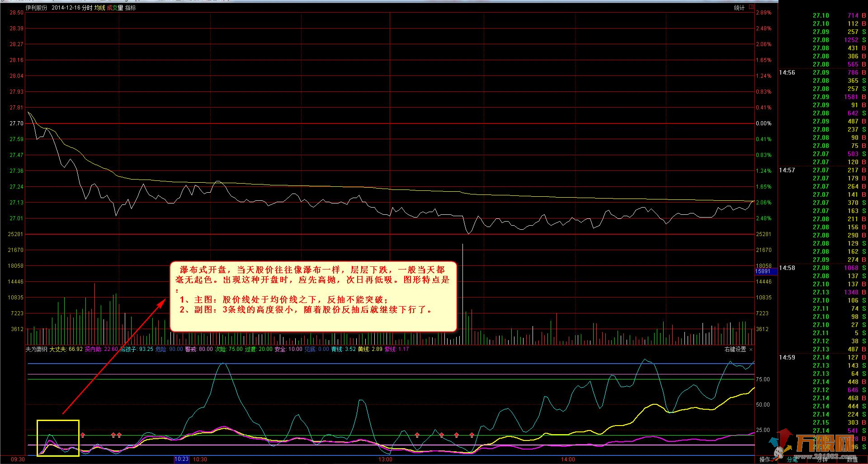This screenshot has height=464, width=868.
Task: Click the 青线: 3.52 indicator value
Action: 344,349
